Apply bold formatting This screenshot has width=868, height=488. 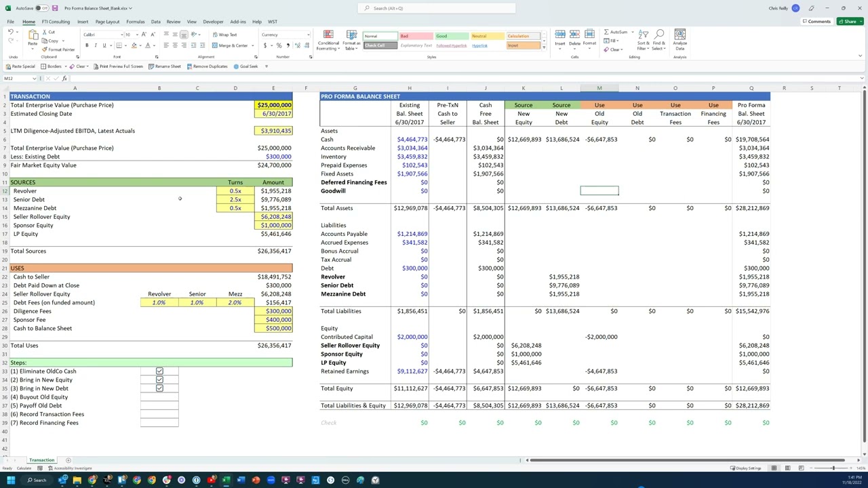click(x=87, y=45)
